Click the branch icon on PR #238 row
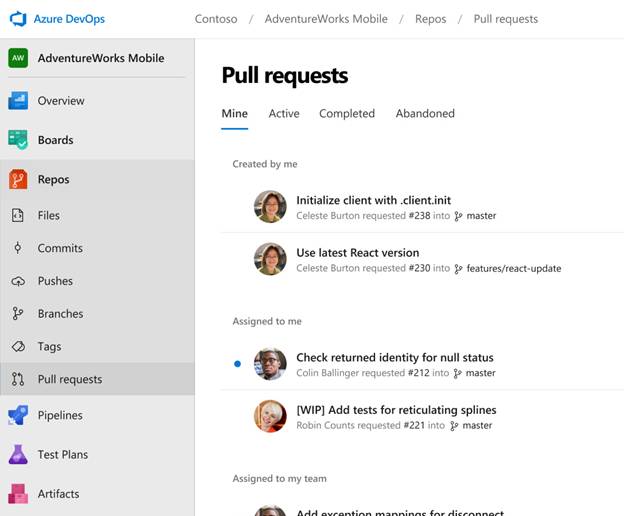 458,216
